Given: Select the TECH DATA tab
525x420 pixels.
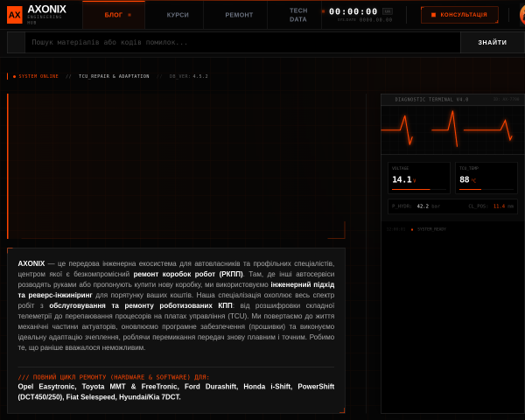Looking at the screenshot, I should tap(298, 15).
